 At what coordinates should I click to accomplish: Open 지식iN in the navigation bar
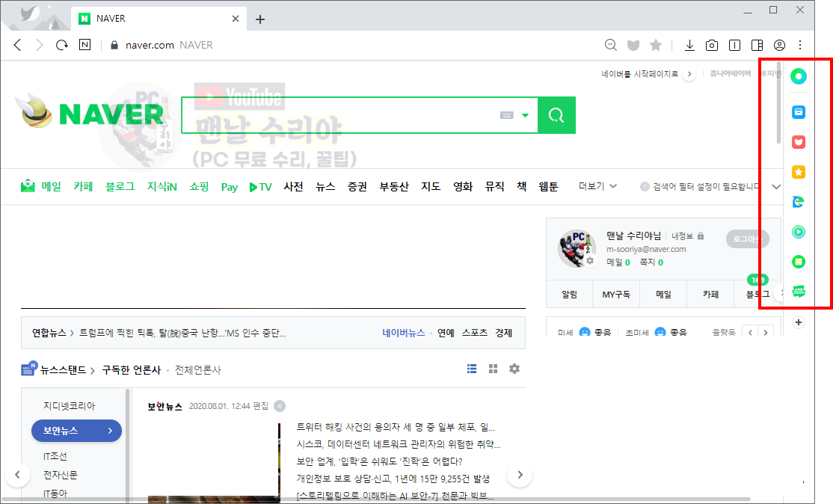coord(162,186)
